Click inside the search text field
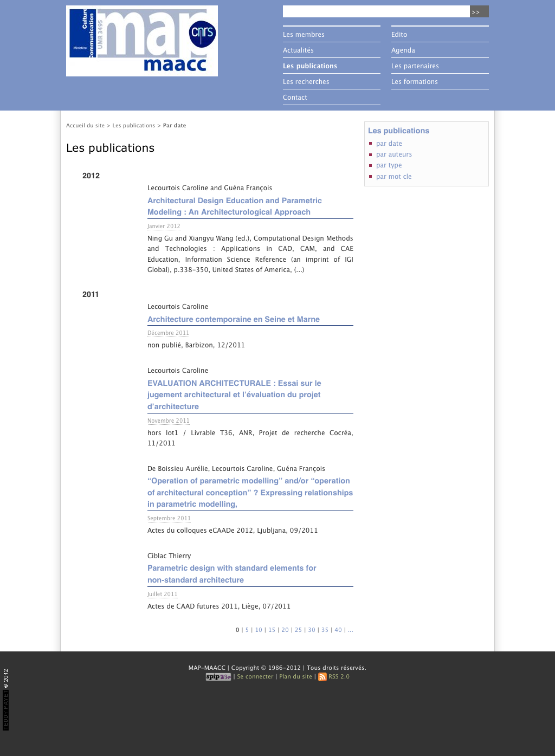 coord(376,11)
